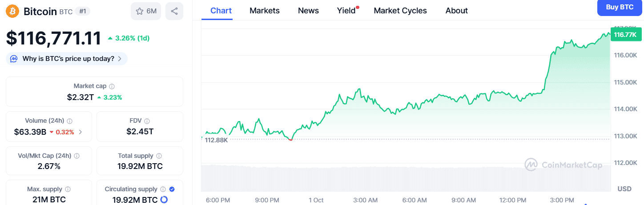Open the Yield tab
The image size is (644, 205).
pos(346,11)
